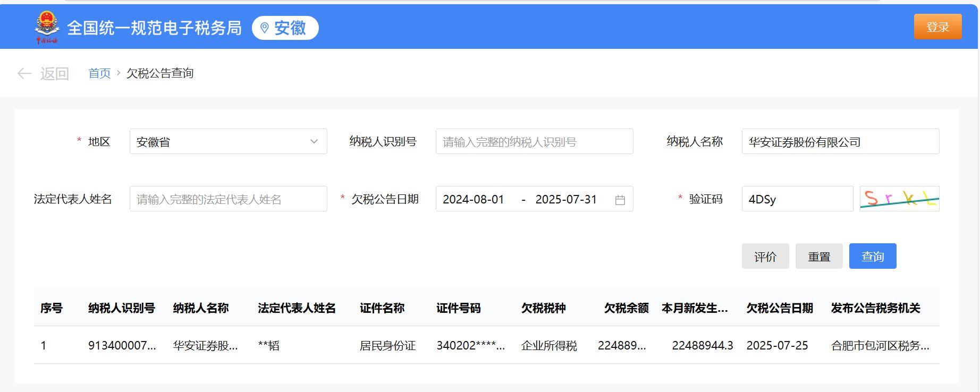980x392 pixels.
Task: Go to 首页 breadcrumb link
Action: coord(99,73)
